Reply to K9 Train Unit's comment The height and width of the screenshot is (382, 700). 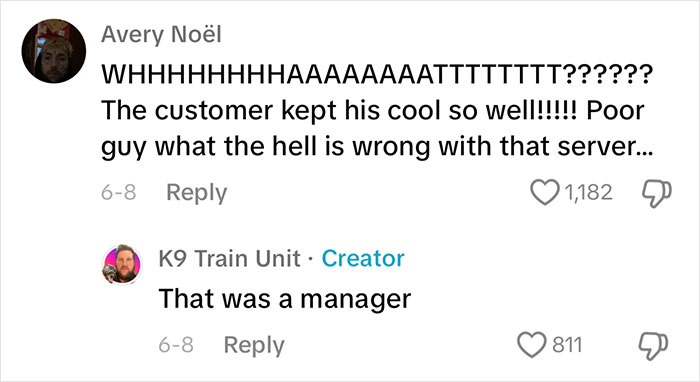tap(254, 346)
